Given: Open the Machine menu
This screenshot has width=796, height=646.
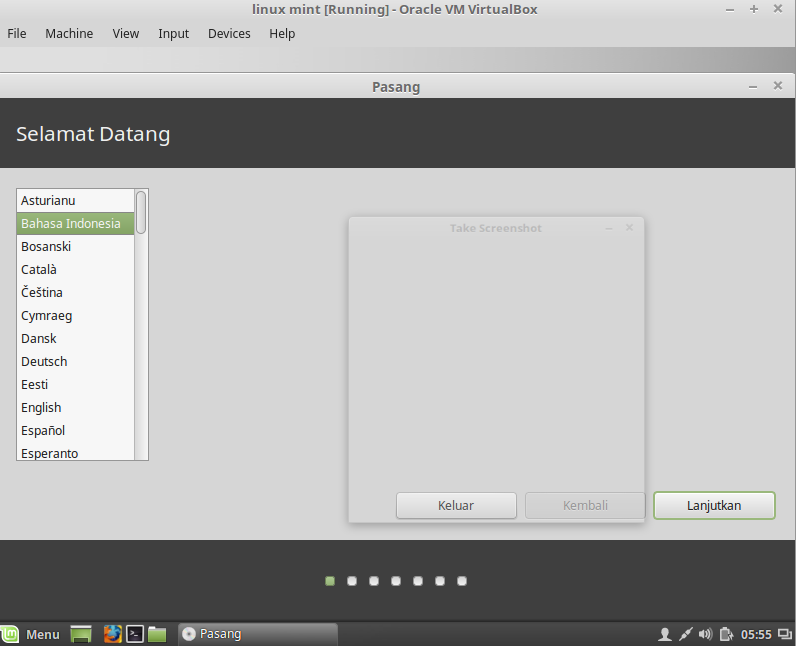Looking at the screenshot, I should (69, 33).
